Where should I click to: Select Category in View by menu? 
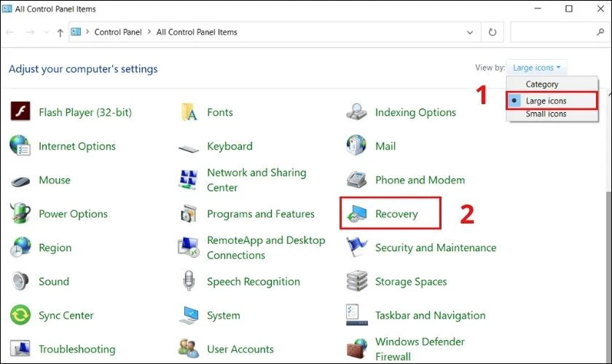click(552, 84)
